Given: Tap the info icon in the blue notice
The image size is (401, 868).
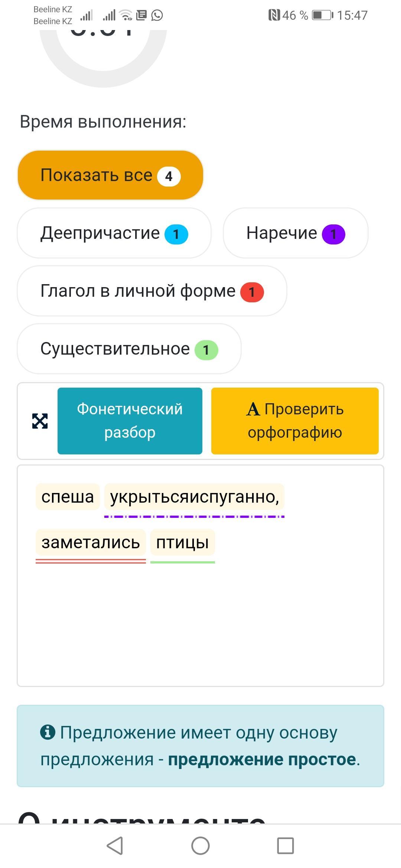Looking at the screenshot, I should pyautogui.click(x=48, y=732).
